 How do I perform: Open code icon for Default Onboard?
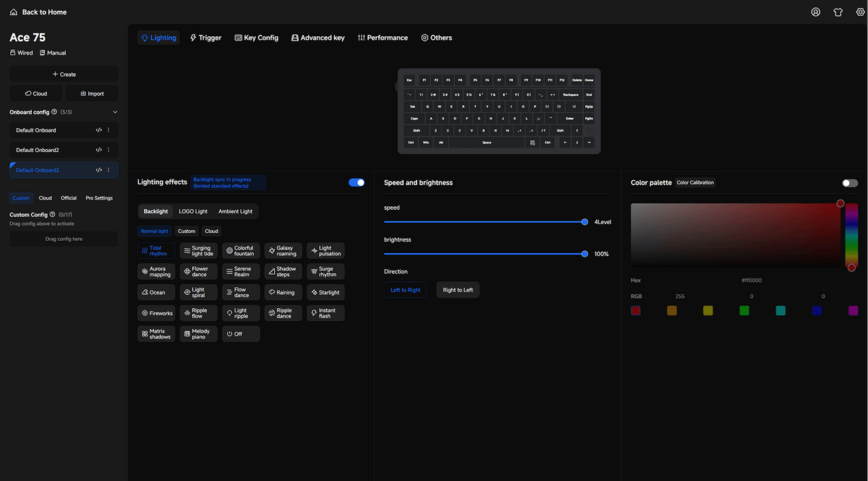click(98, 130)
